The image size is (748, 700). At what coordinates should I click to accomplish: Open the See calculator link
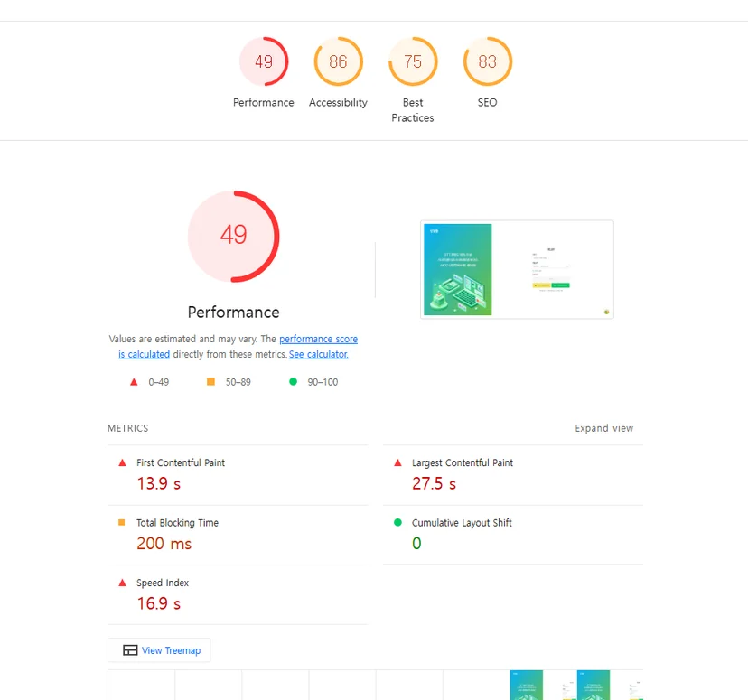(318, 354)
